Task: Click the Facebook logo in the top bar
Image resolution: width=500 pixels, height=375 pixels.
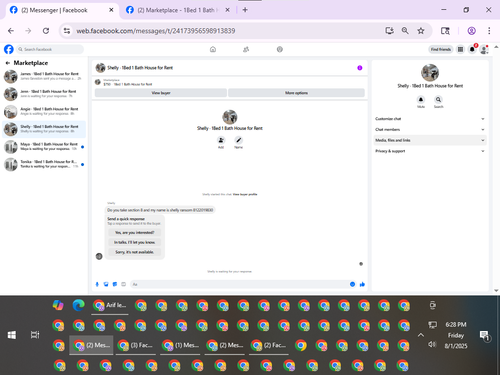Action: tap(9, 49)
